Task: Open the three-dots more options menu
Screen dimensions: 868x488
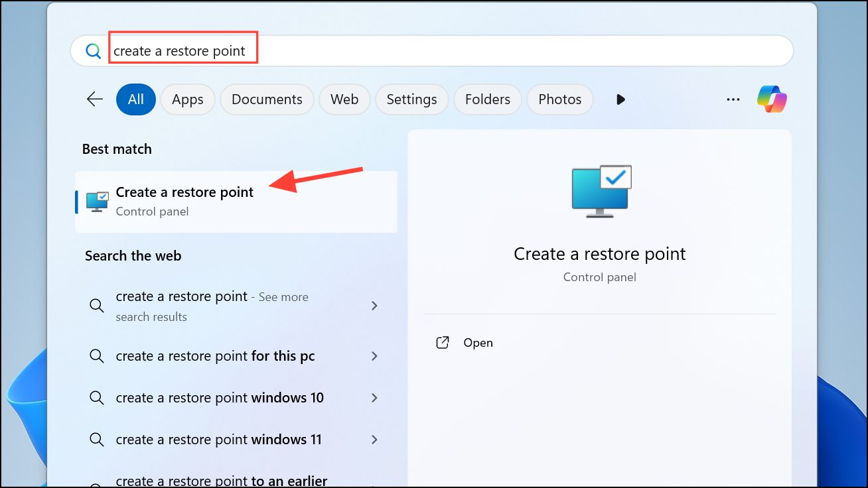Action: click(x=733, y=99)
